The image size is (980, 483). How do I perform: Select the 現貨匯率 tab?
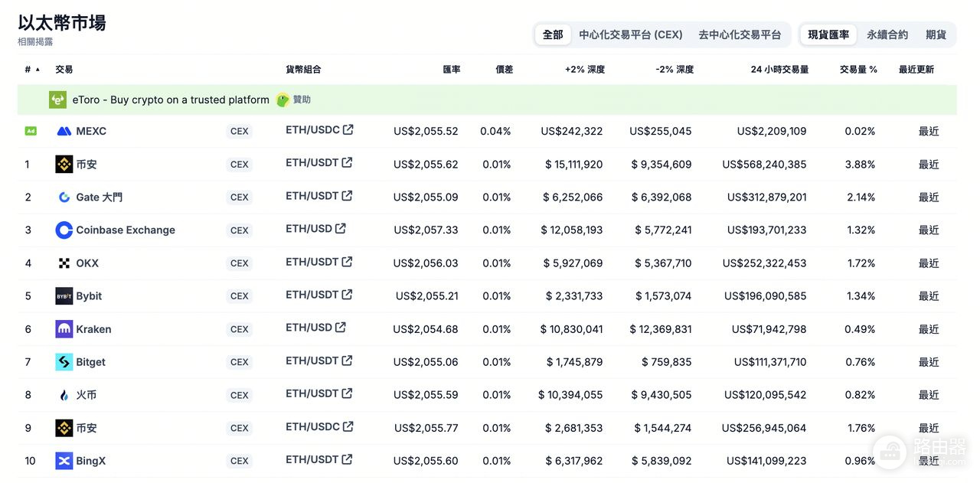pos(828,34)
